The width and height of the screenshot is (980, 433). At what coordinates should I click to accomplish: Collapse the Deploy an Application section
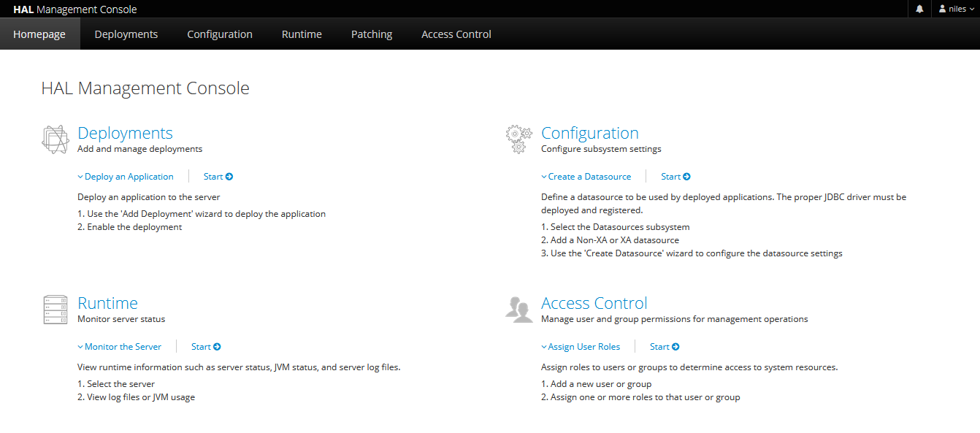(x=126, y=177)
